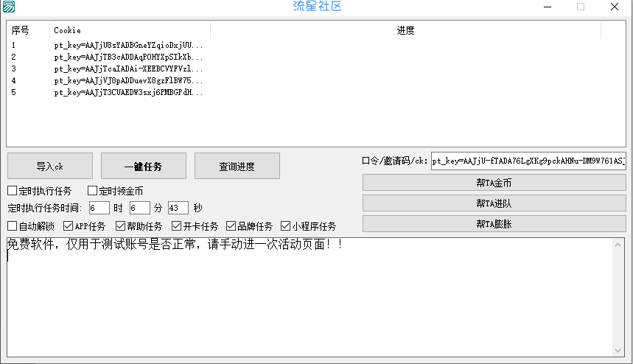Click the 帮TA膨胀 button
The image size is (633, 364).
point(494,224)
